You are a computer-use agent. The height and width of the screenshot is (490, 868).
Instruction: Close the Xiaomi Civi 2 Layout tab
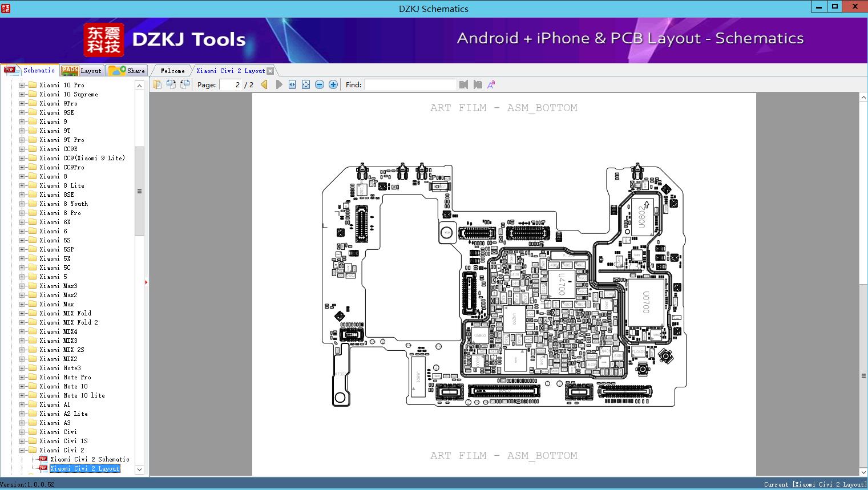(x=271, y=71)
